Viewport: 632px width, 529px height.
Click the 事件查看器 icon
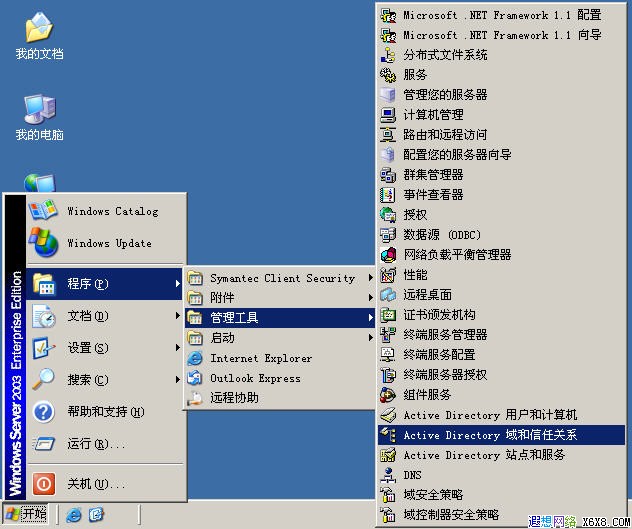tap(388, 195)
